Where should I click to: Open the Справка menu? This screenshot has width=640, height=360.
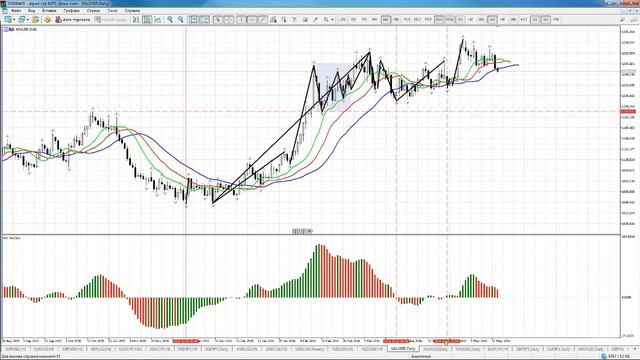click(132, 11)
